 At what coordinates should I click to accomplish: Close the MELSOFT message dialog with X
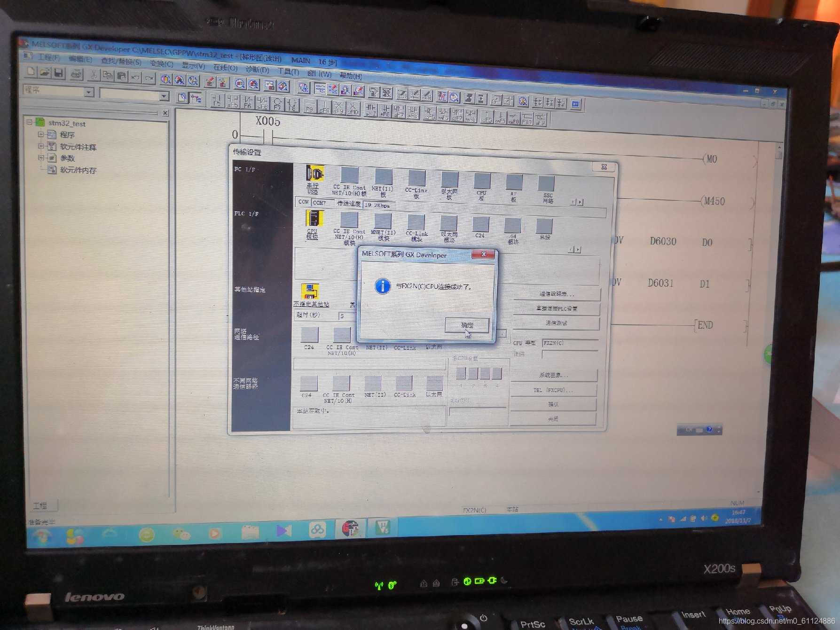pyautogui.click(x=483, y=254)
